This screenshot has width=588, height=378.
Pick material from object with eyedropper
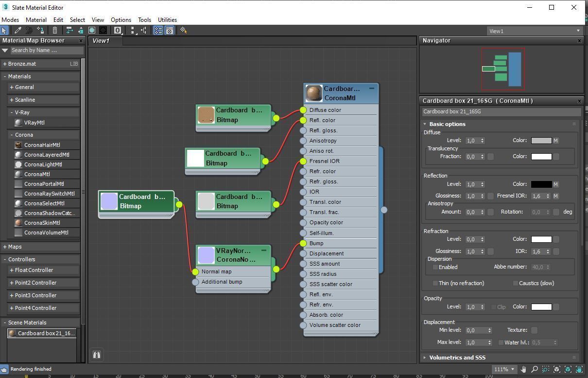[17, 30]
